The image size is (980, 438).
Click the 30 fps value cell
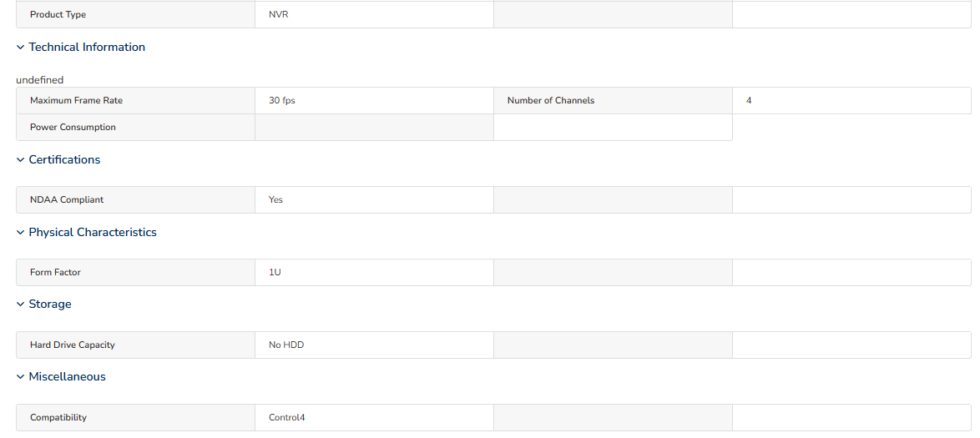tap(374, 101)
